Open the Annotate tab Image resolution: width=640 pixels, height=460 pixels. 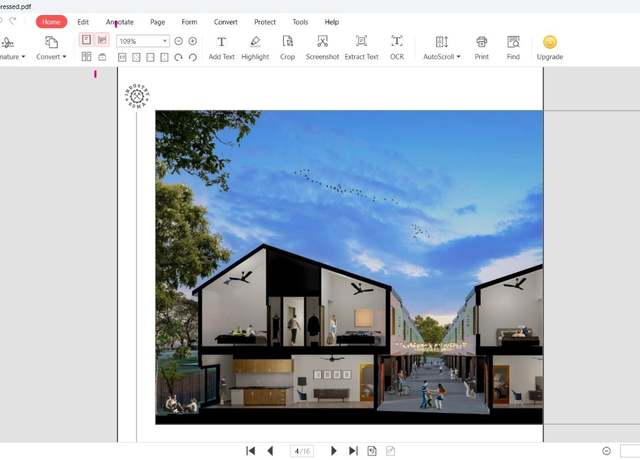tap(120, 22)
